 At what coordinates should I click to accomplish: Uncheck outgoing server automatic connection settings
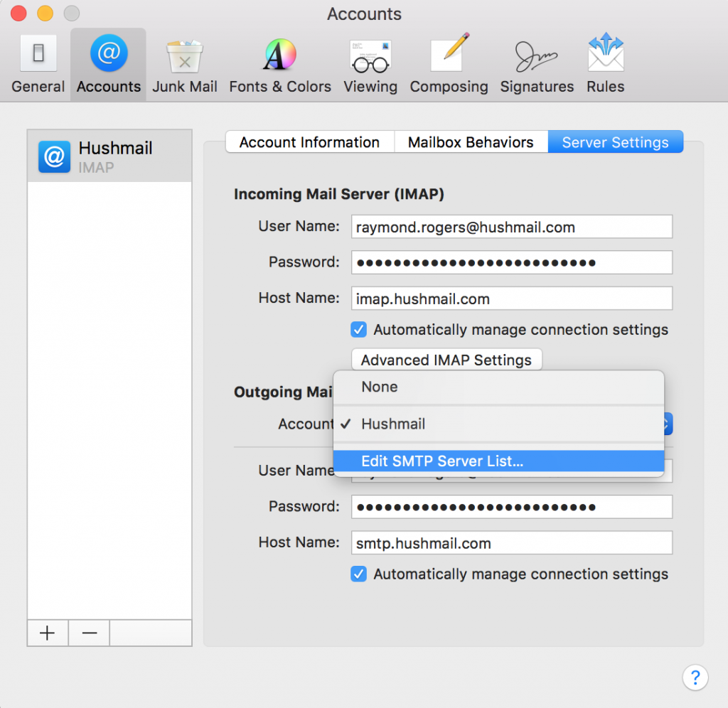tap(359, 574)
